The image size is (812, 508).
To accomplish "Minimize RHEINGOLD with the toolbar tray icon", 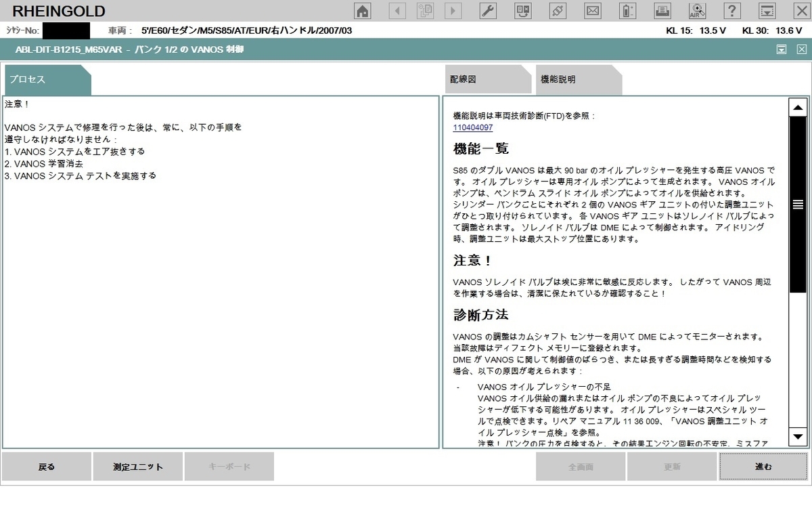I will (767, 10).
